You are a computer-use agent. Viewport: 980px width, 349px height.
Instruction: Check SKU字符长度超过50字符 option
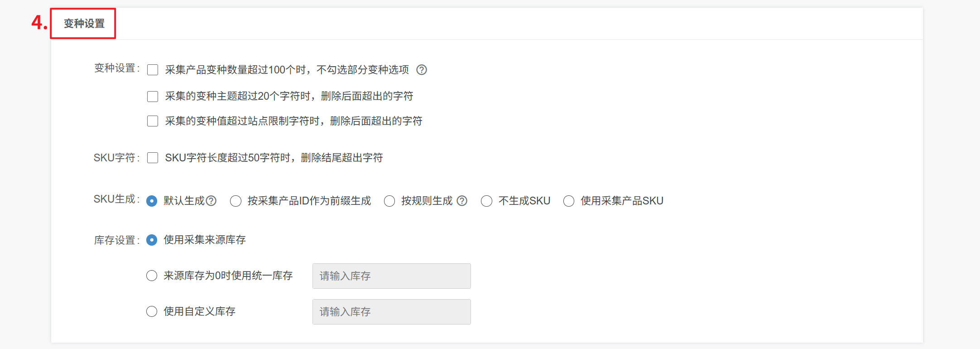tap(153, 158)
